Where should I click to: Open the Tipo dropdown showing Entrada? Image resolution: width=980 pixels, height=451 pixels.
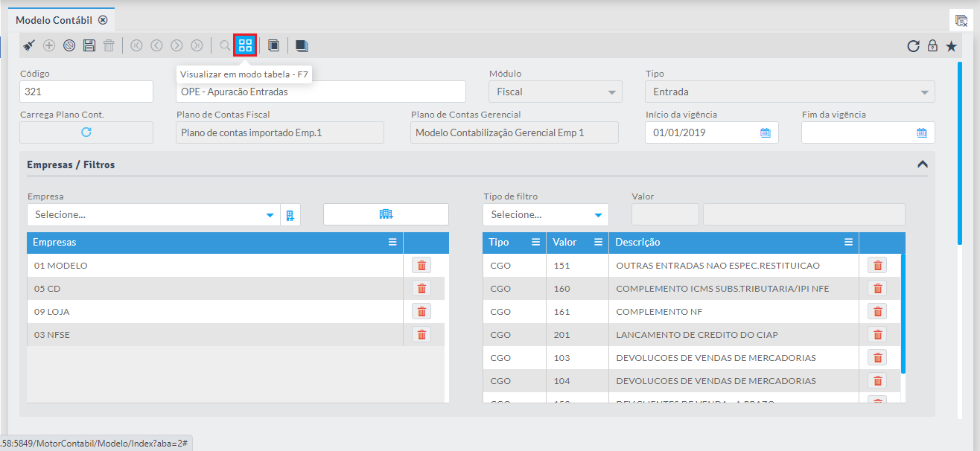[789, 92]
